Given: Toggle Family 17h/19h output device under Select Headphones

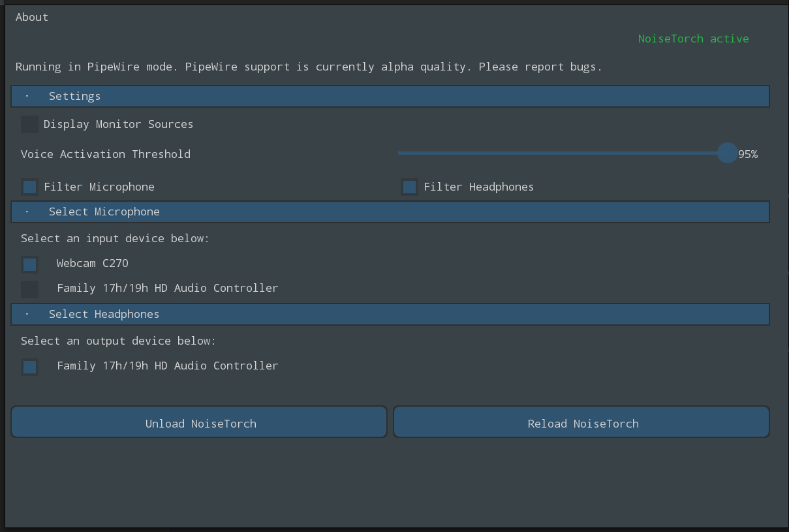Looking at the screenshot, I should [x=29, y=367].
